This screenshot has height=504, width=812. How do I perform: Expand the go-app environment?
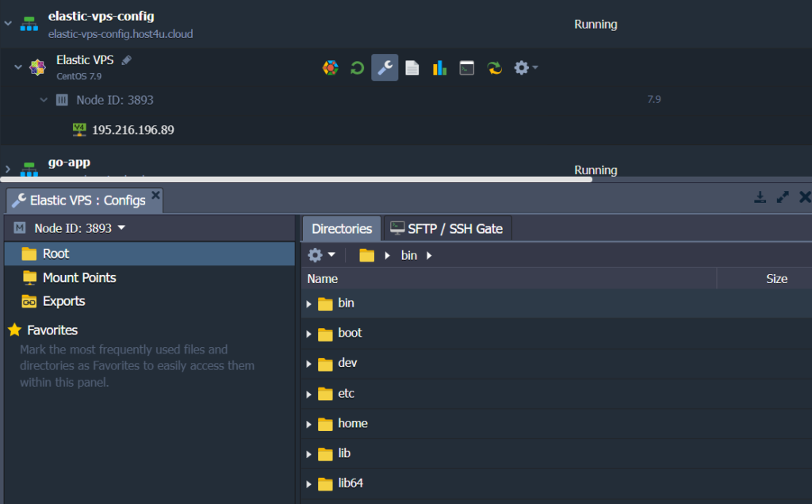click(x=8, y=170)
